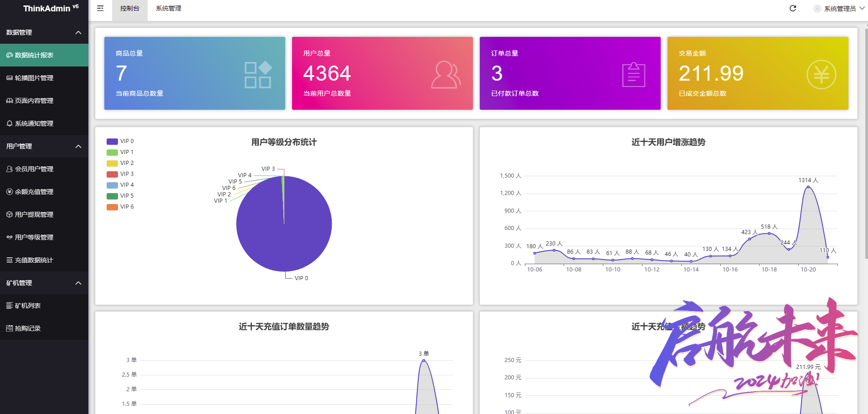Go to 用户提现管理 page
Image resolution: width=868 pixels, height=414 pixels.
tap(44, 215)
